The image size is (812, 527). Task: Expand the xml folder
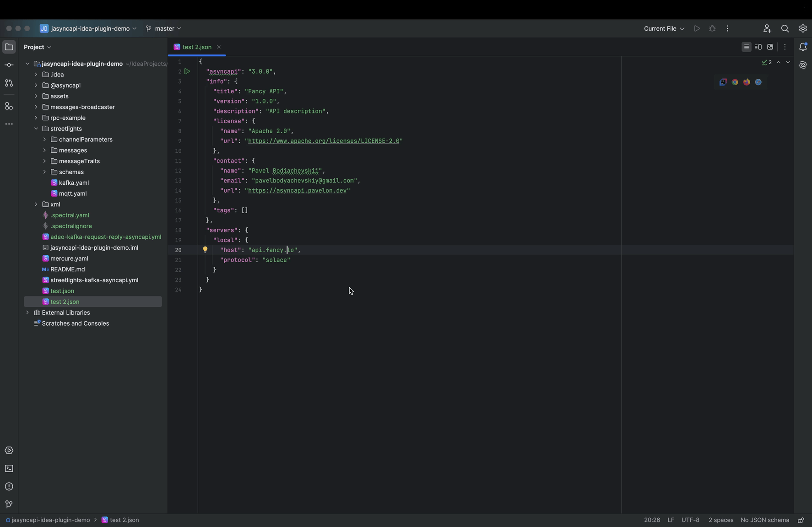pyautogui.click(x=36, y=204)
